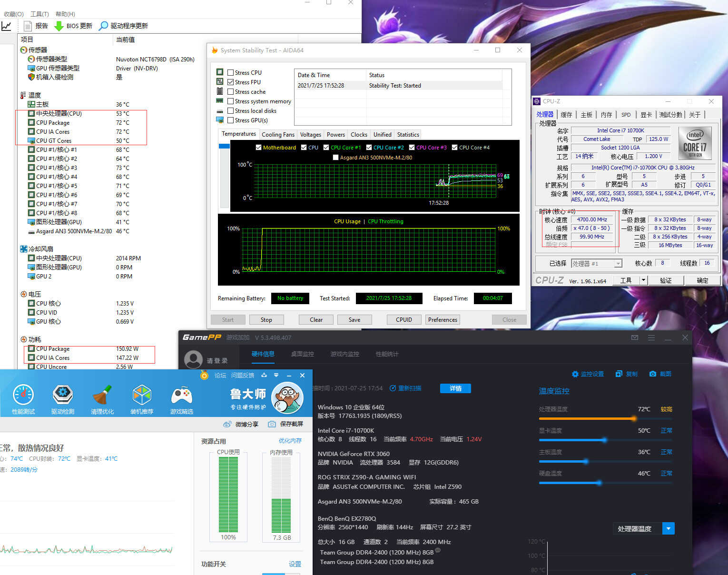The height and width of the screenshot is (575, 728).
Task: Click the graph icon in AIDA64 toolbar
Action: coord(6,26)
